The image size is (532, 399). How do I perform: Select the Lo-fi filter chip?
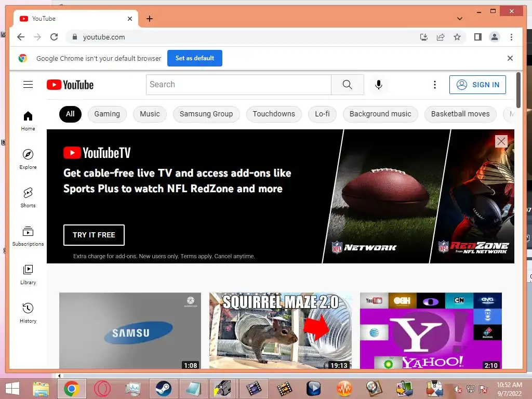322,114
